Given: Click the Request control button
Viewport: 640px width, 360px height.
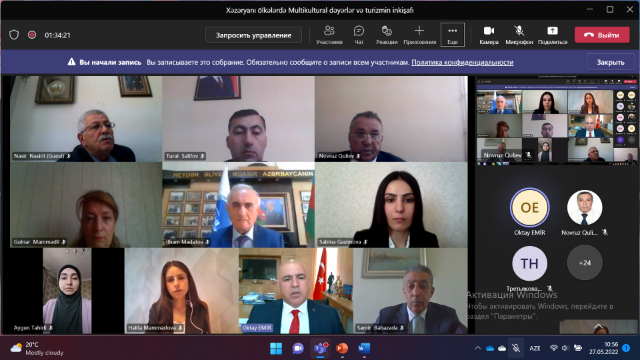Looking at the screenshot, I should (x=253, y=35).
